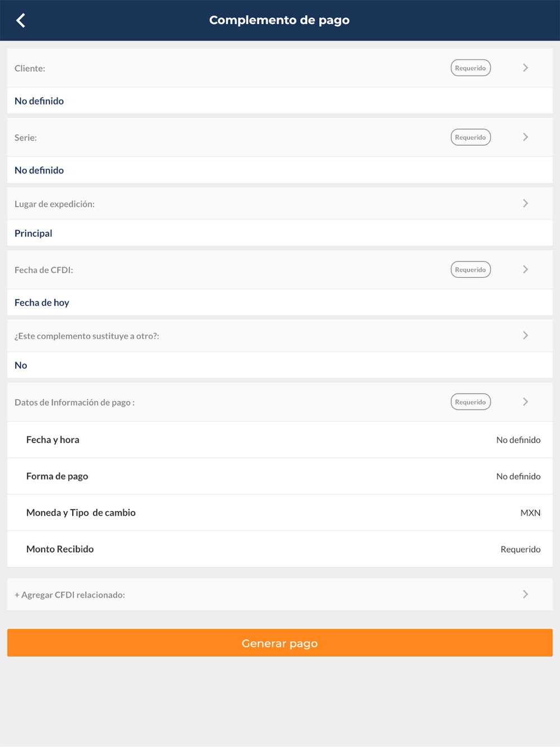Click the 'Principal' expedition place value

point(34,233)
